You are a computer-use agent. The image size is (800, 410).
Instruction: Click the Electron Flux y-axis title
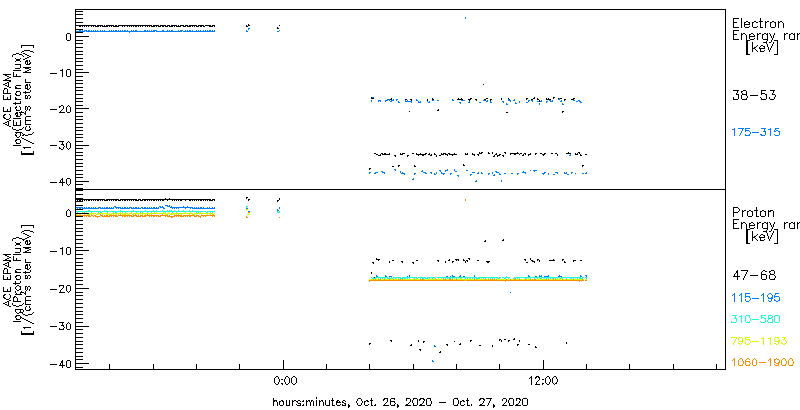(18, 98)
